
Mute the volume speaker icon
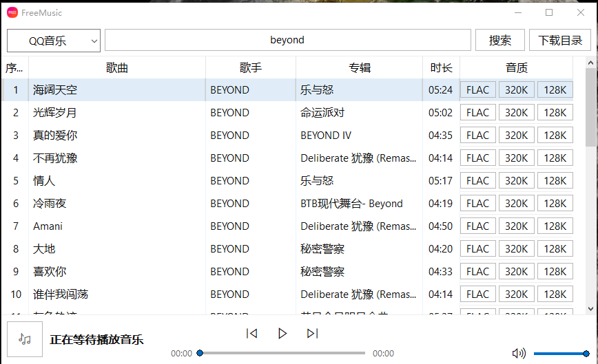coord(519,354)
